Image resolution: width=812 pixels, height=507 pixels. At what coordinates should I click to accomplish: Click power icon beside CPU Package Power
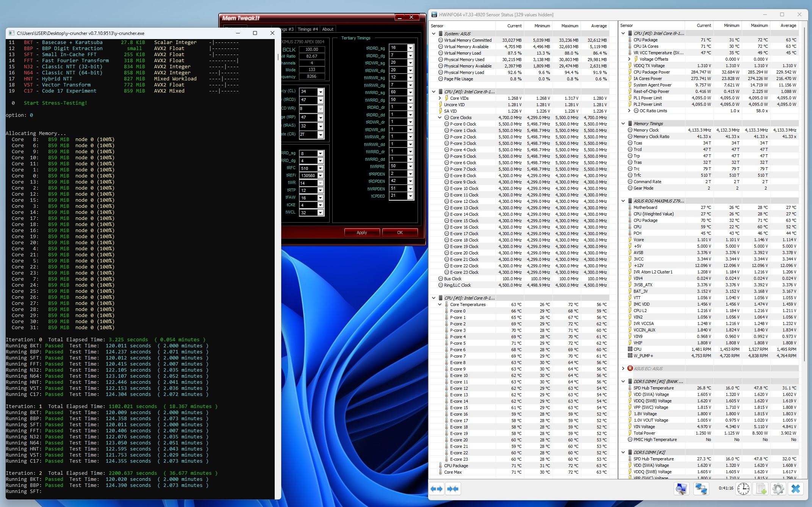[630, 72]
